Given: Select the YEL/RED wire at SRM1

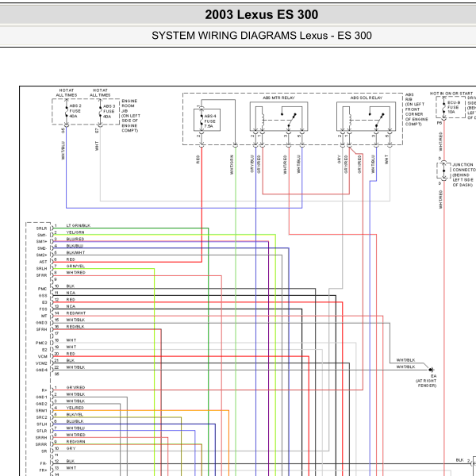Looking at the screenshot, I should (75, 408).
